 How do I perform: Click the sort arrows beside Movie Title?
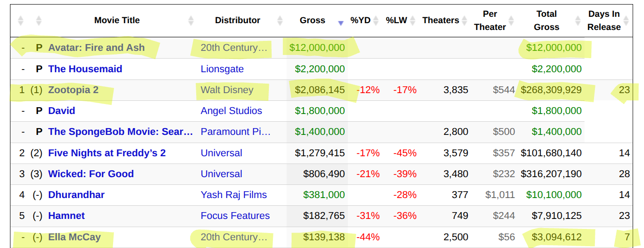click(191, 20)
